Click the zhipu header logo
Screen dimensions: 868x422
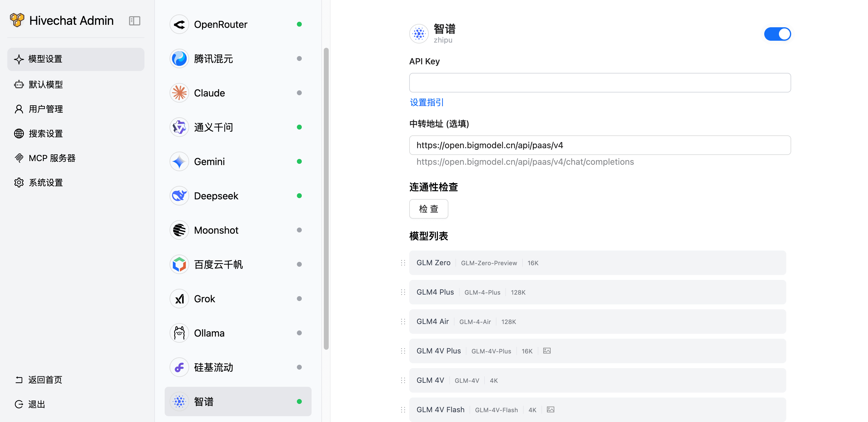[419, 33]
